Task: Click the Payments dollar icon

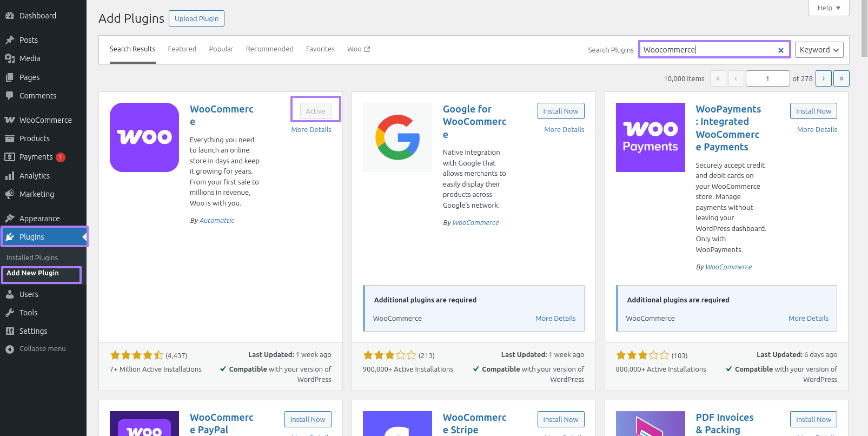Action: pyautogui.click(x=10, y=157)
